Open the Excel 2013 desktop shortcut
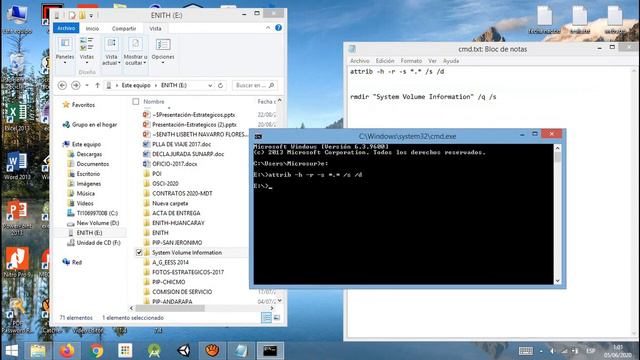The height and width of the screenshot is (360, 640). click(x=17, y=118)
